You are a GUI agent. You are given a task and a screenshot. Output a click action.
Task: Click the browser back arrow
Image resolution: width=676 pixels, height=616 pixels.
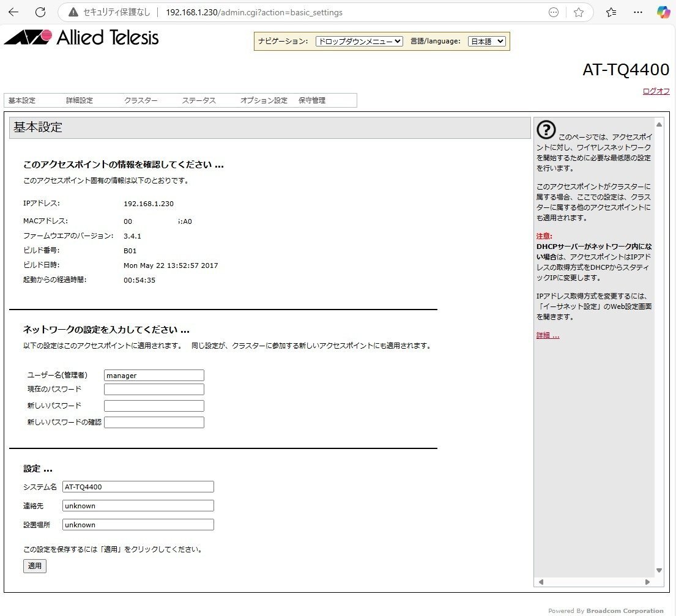[13, 12]
